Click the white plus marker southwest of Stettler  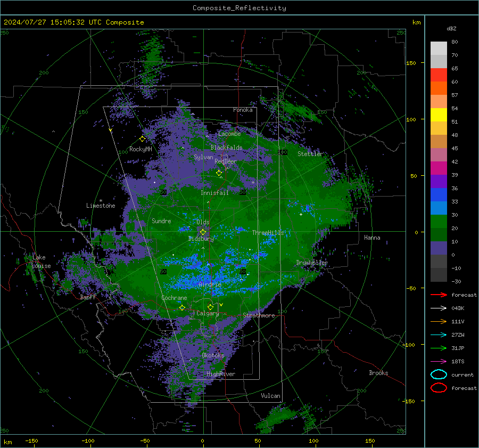[301, 214]
